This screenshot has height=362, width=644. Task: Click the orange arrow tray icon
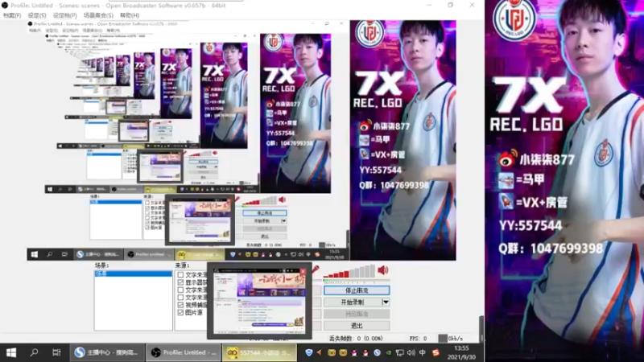point(320,352)
